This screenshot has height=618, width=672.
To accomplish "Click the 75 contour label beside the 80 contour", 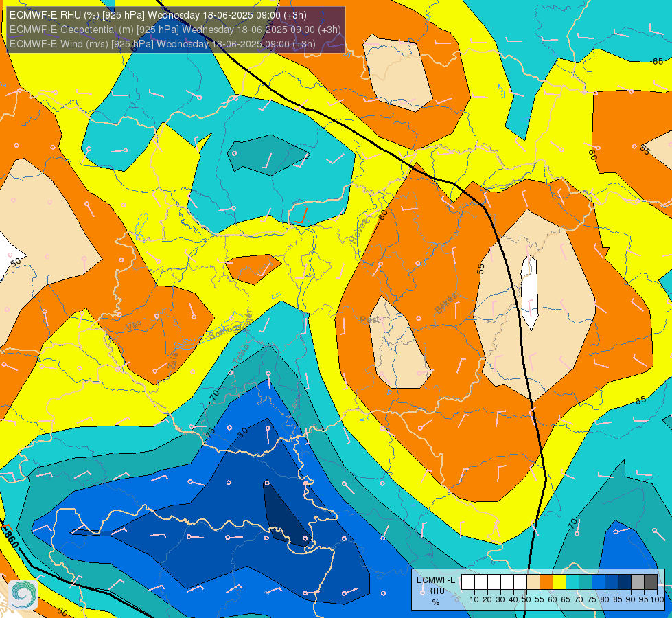I will pyautogui.click(x=210, y=433).
